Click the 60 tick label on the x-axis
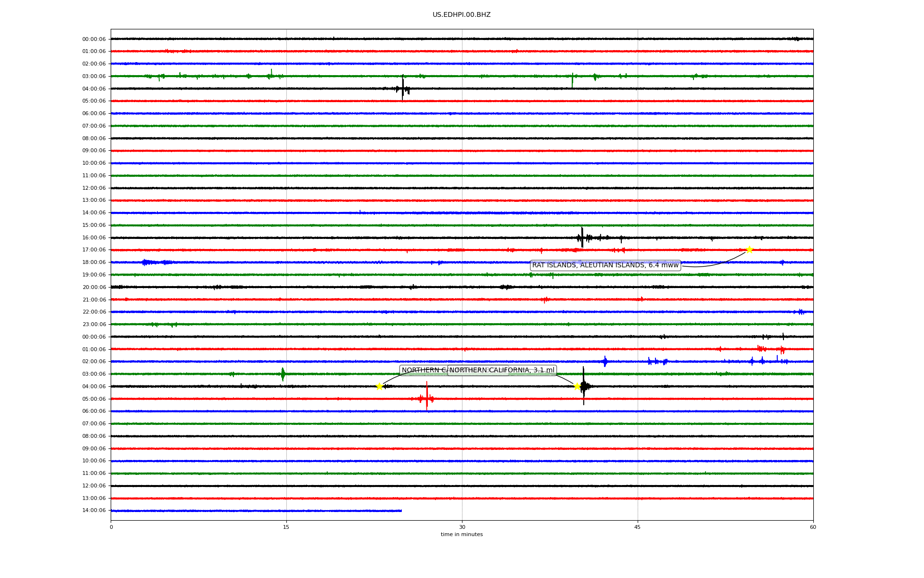Screen dimensions: 924x578 [813, 527]
